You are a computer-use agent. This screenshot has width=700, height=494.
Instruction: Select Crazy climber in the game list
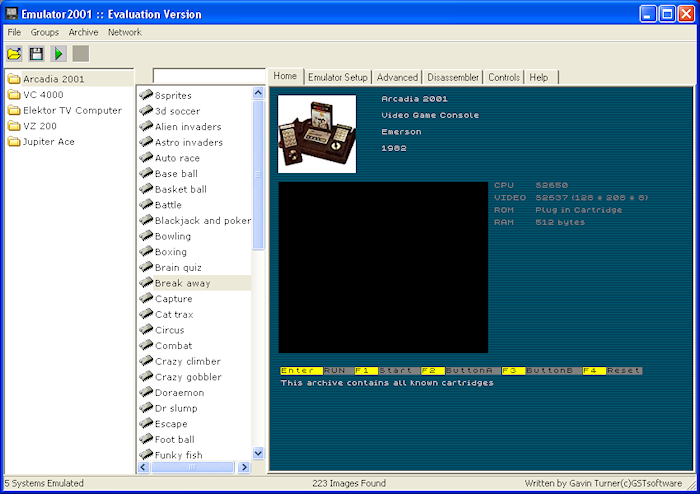188,361
